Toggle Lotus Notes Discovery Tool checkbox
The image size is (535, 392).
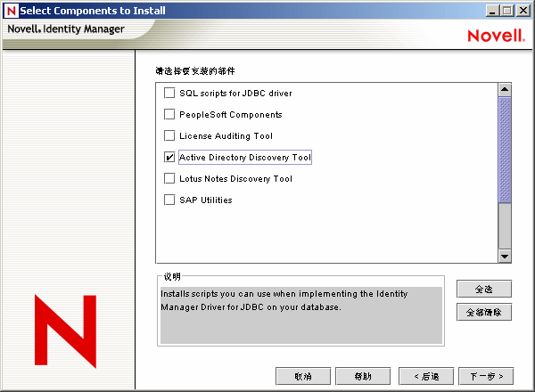coord(169,178)
